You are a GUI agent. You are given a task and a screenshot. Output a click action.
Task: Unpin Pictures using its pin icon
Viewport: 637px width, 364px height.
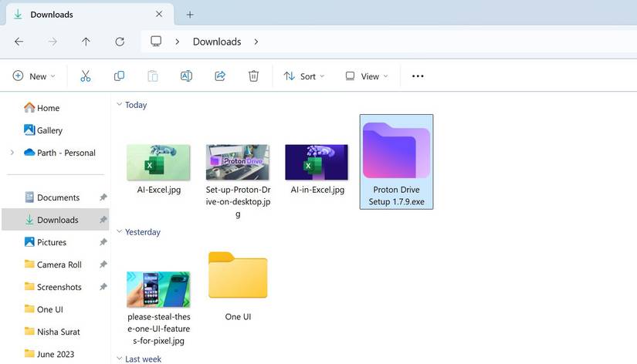coord(103,242)
